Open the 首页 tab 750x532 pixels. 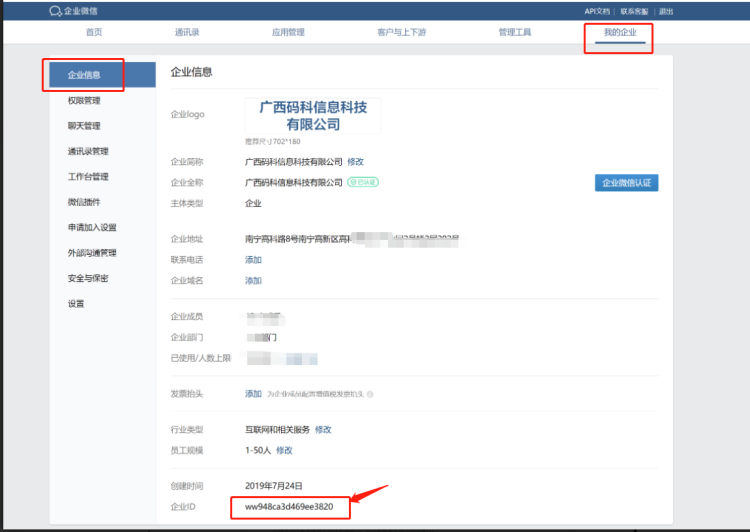pyautogui.click(x=94, y=32)
